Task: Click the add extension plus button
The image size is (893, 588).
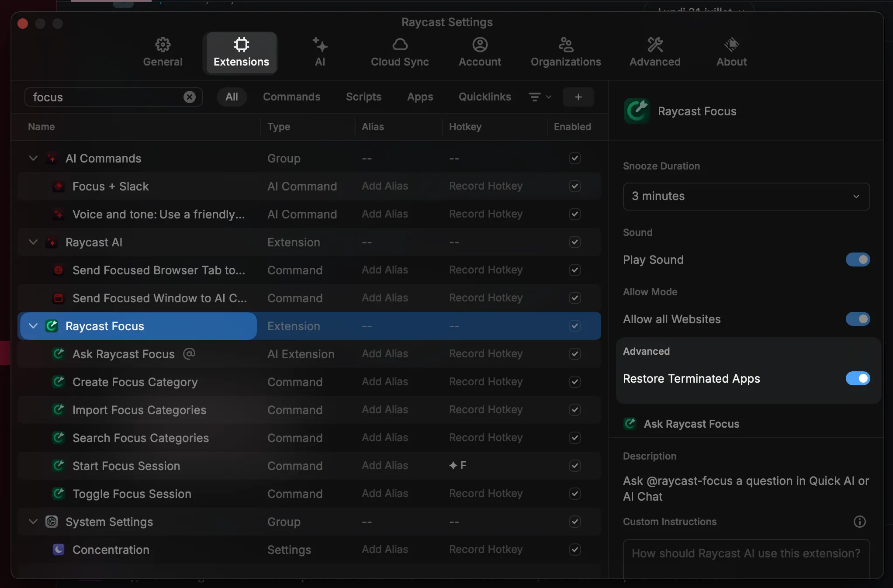Action: pos(578,97)
